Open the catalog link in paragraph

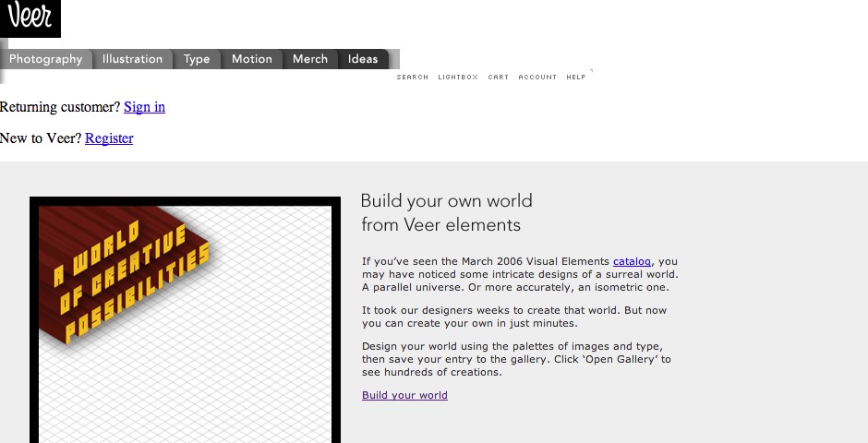pyautogui.click(x=632, y=261)
